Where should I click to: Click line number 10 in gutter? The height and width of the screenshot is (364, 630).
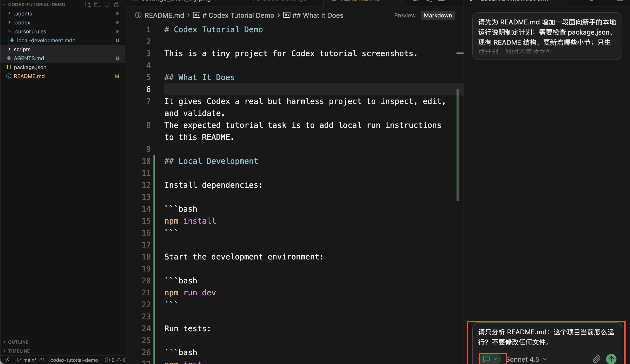[x=146, y=161]
